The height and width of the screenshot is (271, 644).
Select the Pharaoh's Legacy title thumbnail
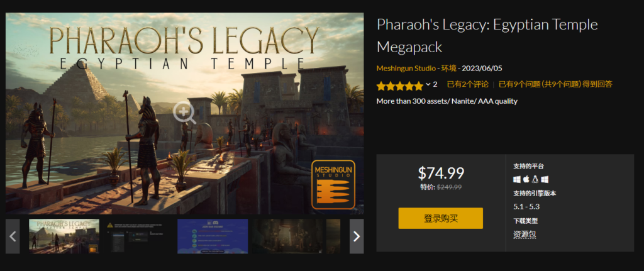tap(64, 236)
